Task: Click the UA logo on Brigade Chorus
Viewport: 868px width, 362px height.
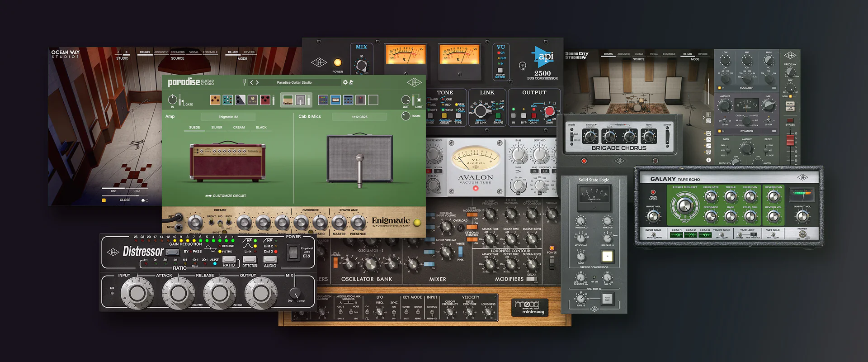Action: [619, 161]
